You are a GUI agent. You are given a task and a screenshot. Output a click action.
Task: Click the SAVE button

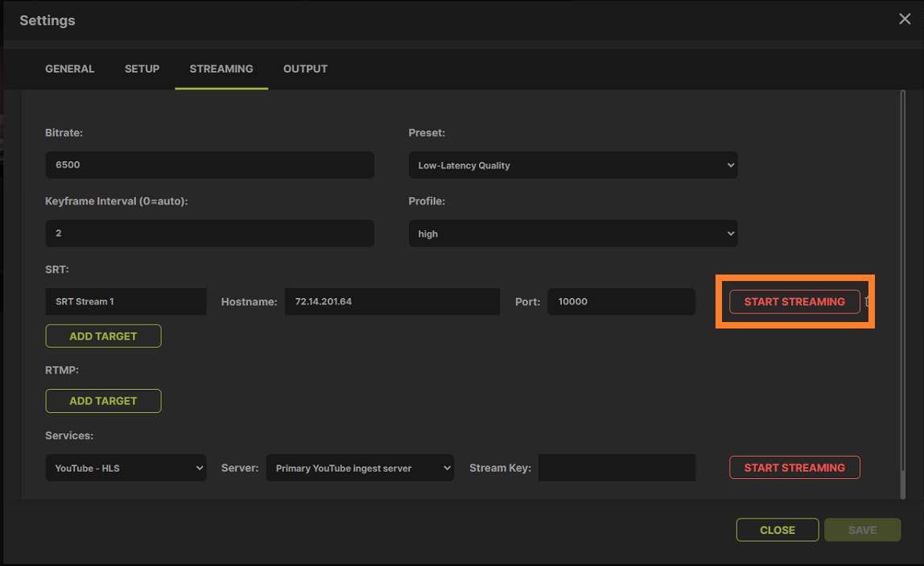click(862, 530)
